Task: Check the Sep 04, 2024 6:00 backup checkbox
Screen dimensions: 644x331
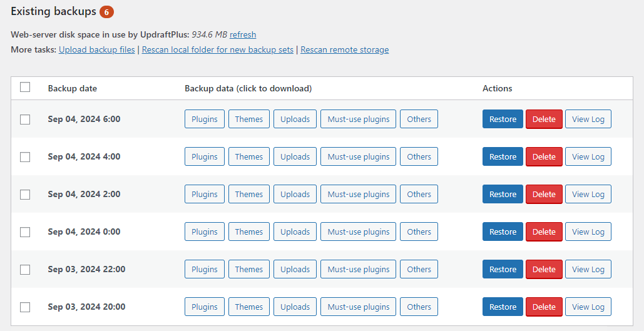Action: (x=25, y=119)
